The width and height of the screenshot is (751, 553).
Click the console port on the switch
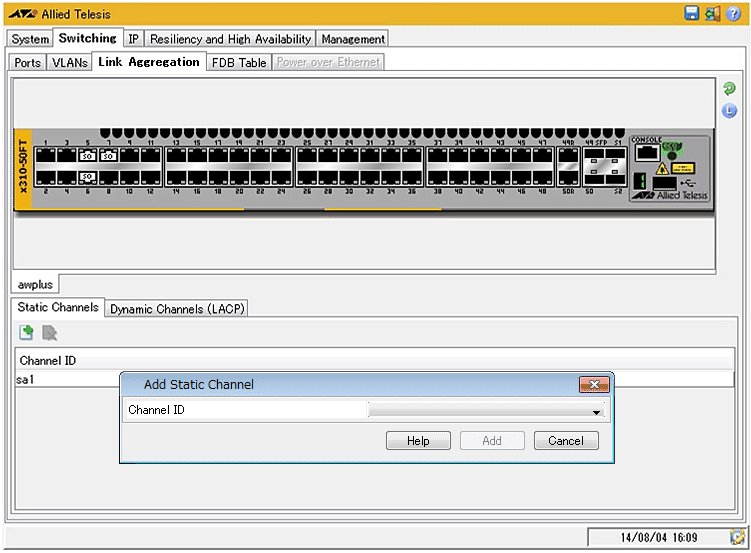647,153
